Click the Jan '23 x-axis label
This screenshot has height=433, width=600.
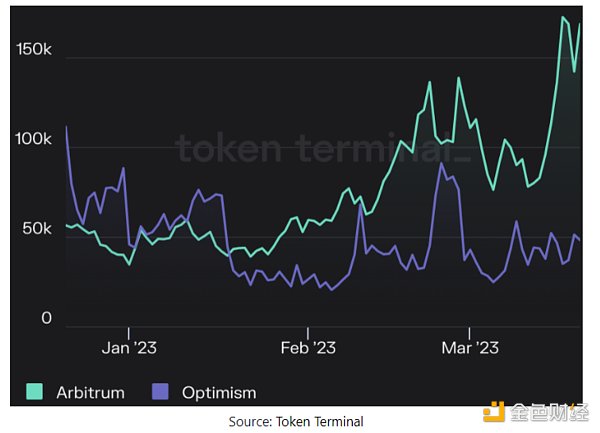(129, 347)
